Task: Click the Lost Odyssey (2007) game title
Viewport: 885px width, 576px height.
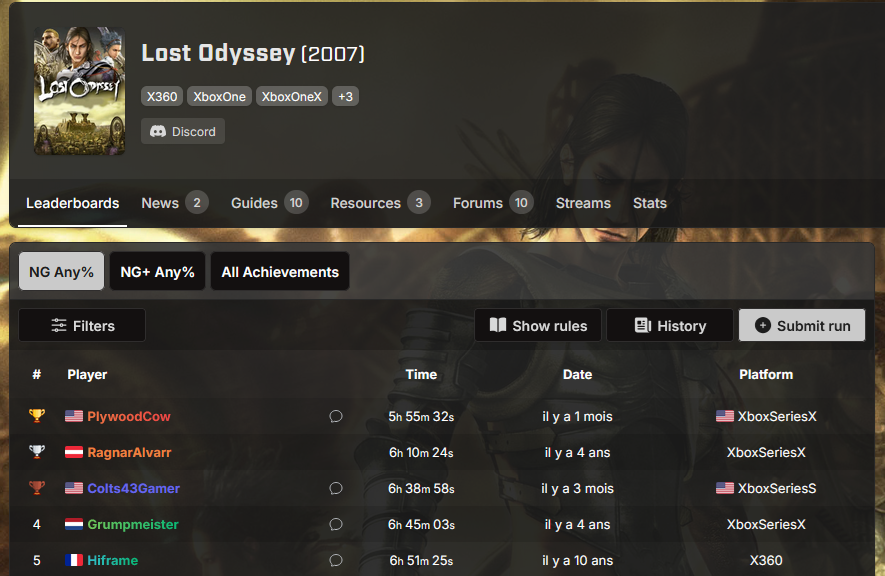Action: [x=253, y=53]
